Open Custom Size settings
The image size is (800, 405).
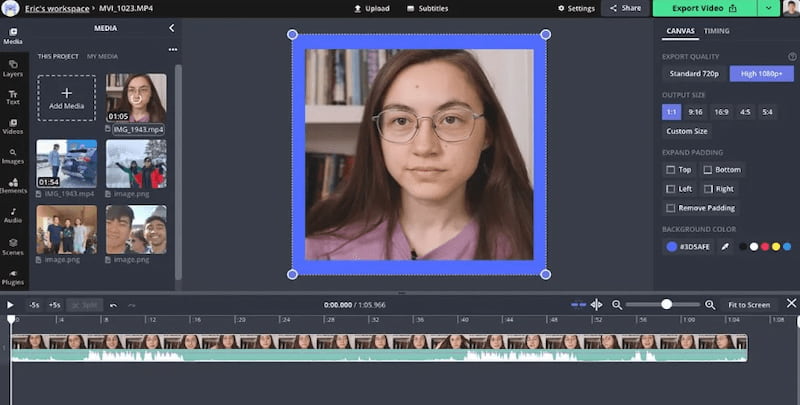click(687, 131)
